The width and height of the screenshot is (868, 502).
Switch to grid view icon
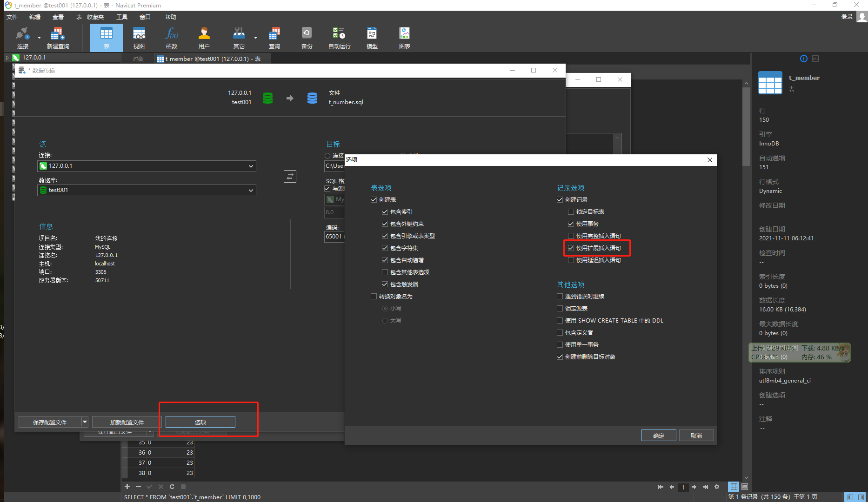734,487
